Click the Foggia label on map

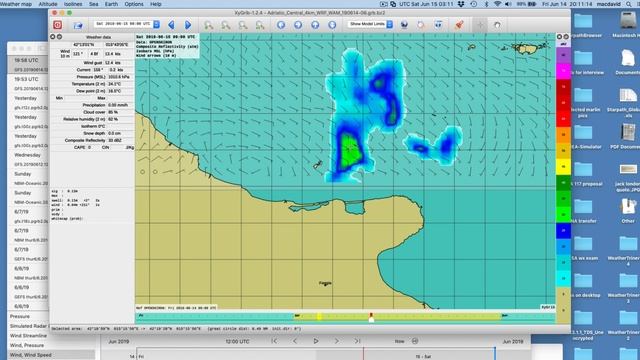(x=325, y=283)
